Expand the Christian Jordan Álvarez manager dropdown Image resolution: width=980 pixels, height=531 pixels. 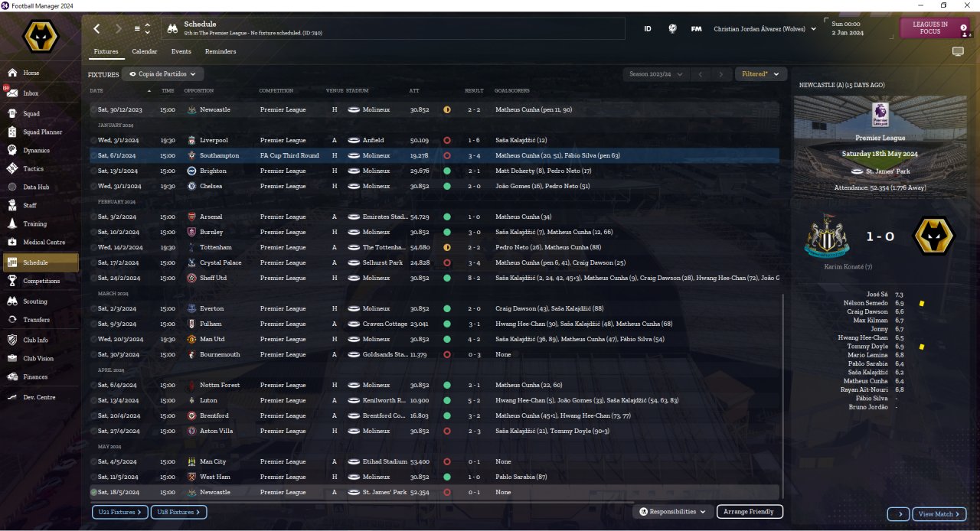click(763, 29)
